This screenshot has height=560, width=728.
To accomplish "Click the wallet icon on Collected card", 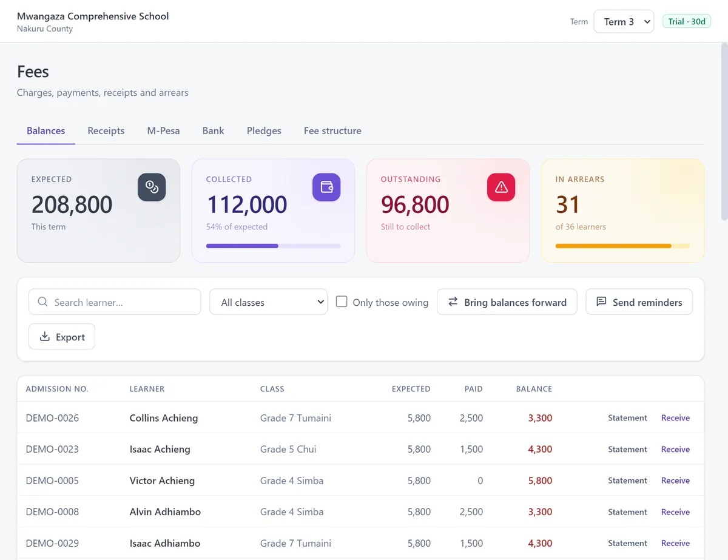I will (x=326, y=187).
